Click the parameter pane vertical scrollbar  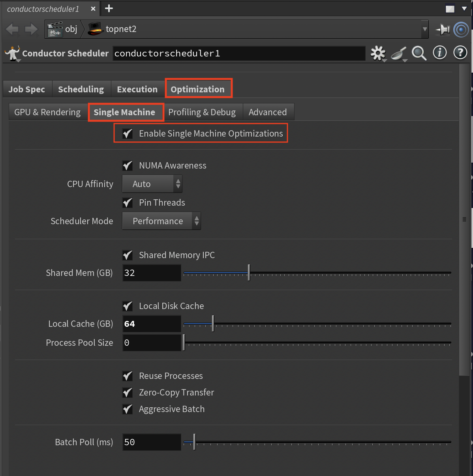click(x=464, y=219)
